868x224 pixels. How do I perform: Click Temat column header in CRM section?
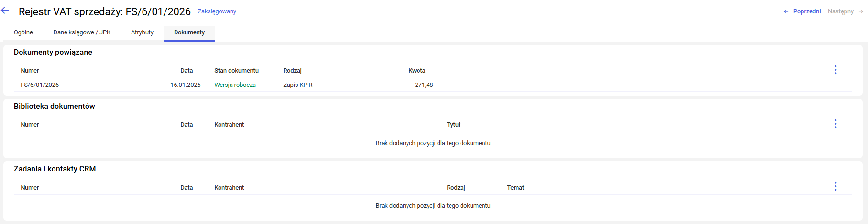click(x=516, y=188)
